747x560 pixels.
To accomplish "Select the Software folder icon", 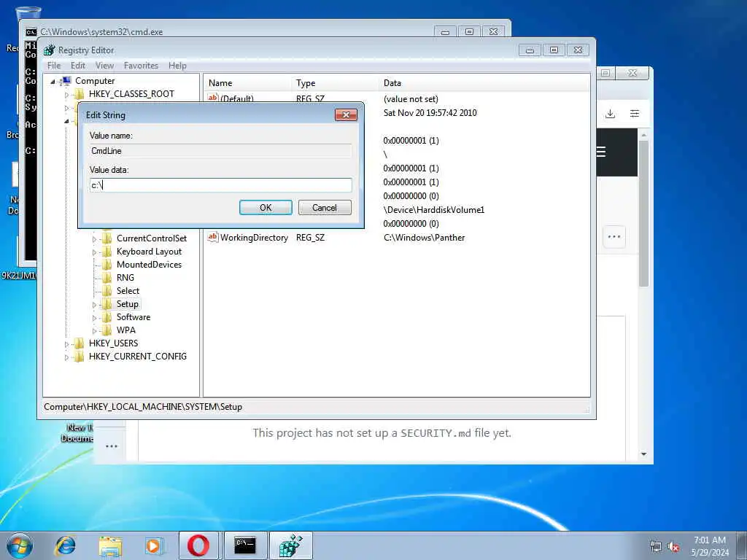I will (x=107, y=316).
